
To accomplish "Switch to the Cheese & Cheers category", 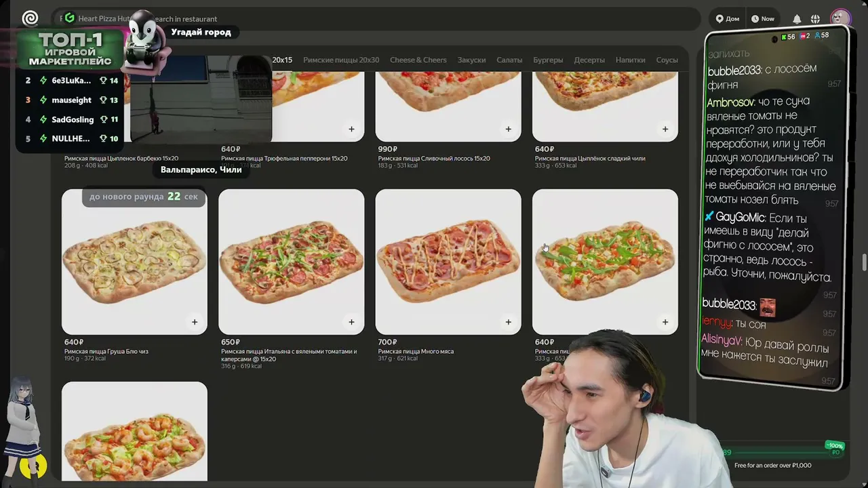I will tap(418, 60).
